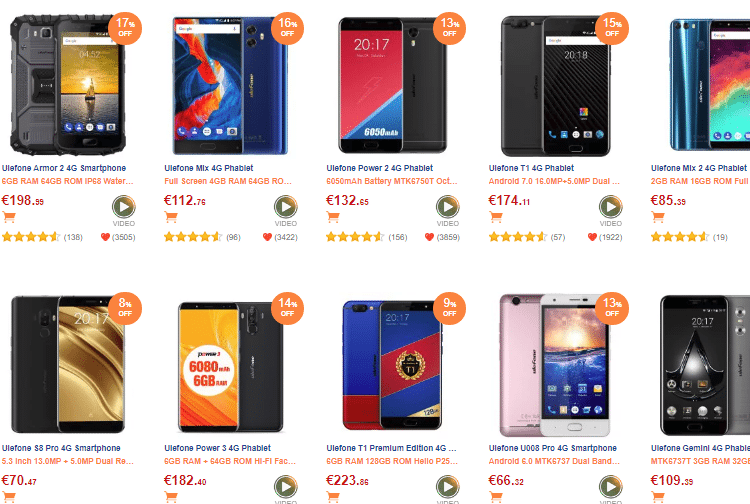Add Ulefone Power 2 to shopping cart

click(333, 217)
